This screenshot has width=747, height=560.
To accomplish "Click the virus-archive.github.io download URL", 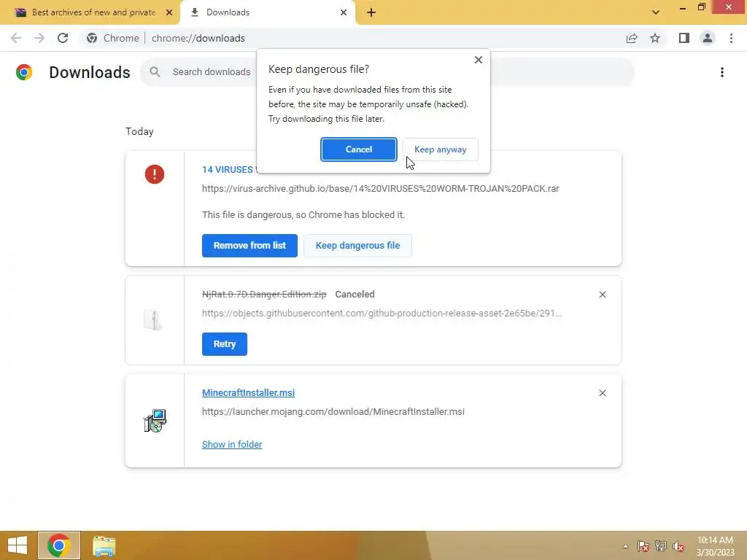I will point(380,189).
